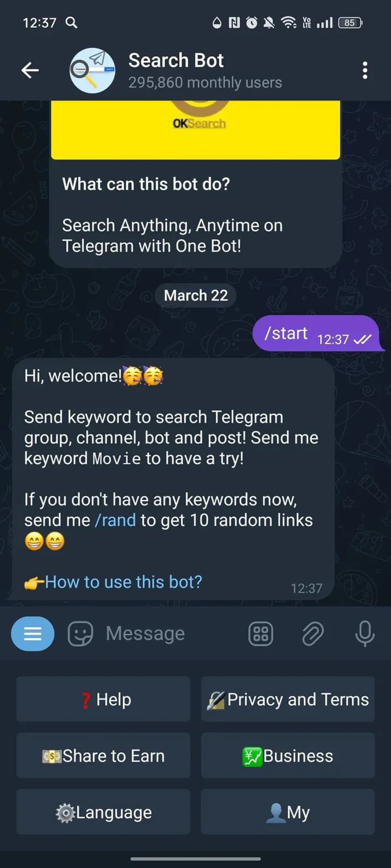The image size is (391, 868).
Task: Toggle the bot keyboard grid icon
Action: pyautogui.click(x=261, y=634)
